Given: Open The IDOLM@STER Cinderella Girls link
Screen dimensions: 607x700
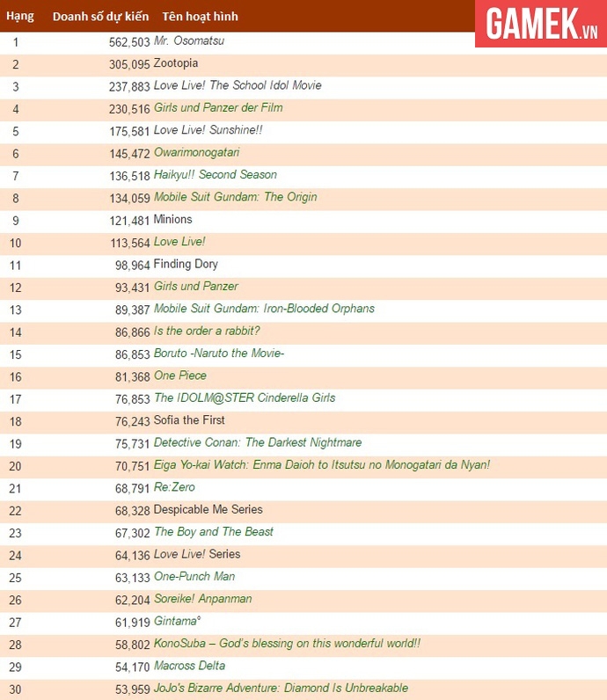Looking at the screenshot, I should tap(245, 397).
